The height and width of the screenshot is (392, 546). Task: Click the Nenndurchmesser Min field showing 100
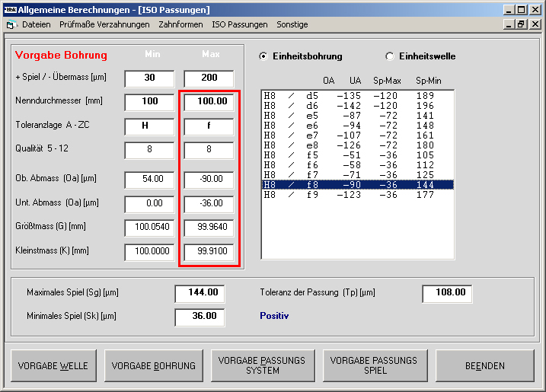click(149, 102)
